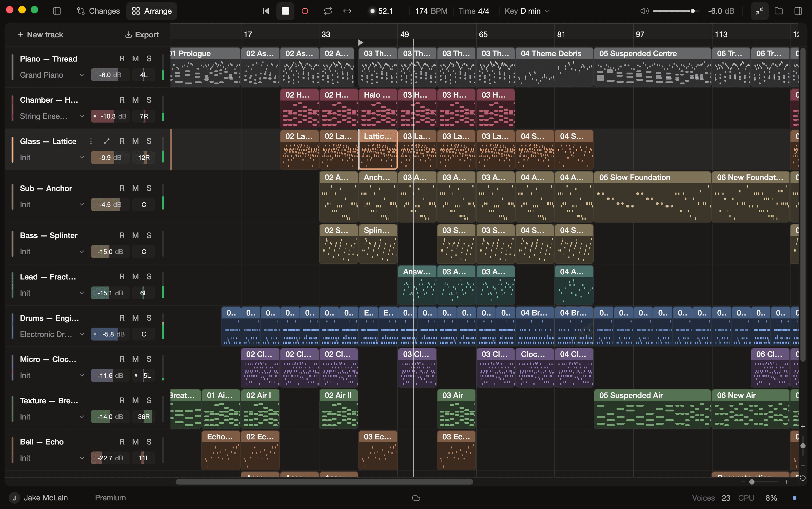Adjust Drums -5.8 dB volume fader

point(110,334)
